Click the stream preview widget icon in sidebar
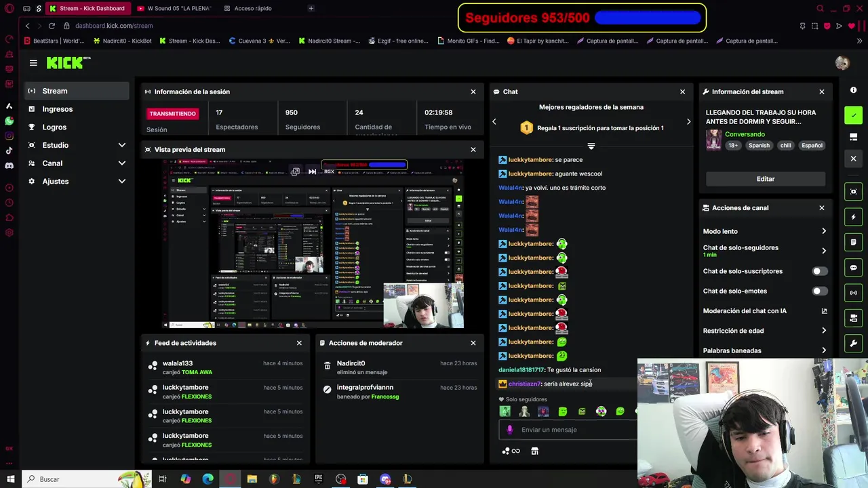This screenshot has height=488, width=868. coord(853,192)
